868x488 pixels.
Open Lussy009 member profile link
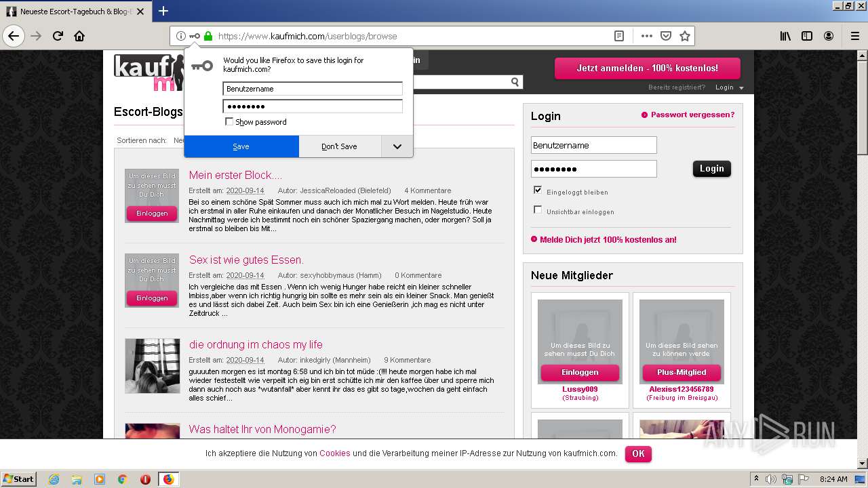click(x=580, y=389)
